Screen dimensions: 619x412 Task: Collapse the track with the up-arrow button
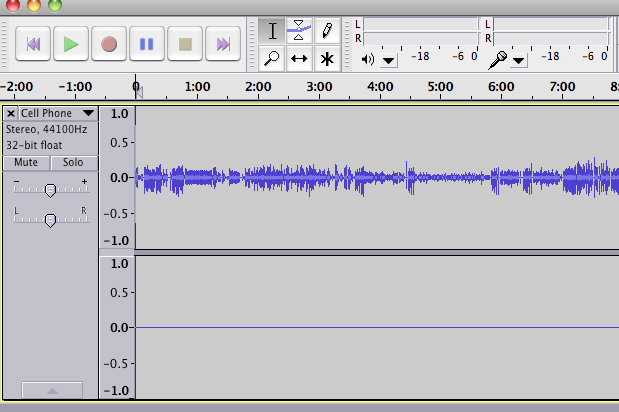(x=52, y=390)
